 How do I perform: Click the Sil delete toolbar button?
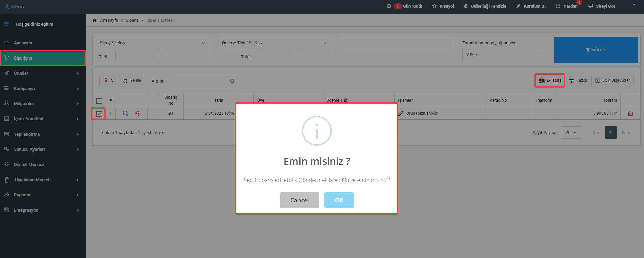click(x=109, y=80)
